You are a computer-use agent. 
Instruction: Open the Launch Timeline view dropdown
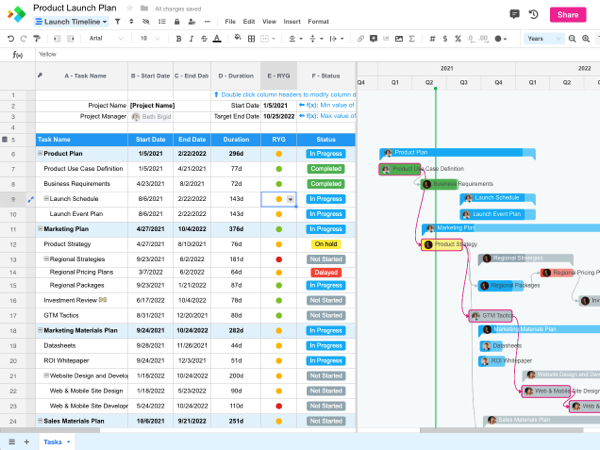(x=71, y=21)
